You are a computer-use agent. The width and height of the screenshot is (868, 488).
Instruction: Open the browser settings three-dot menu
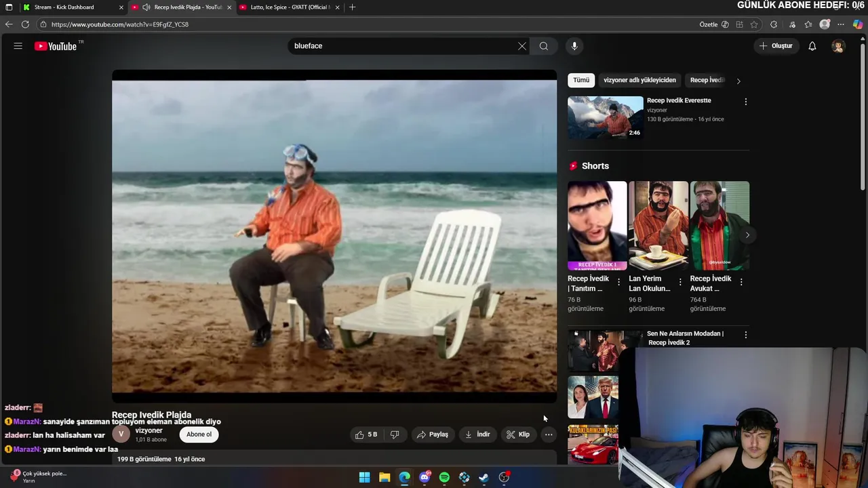click(841, 24)
